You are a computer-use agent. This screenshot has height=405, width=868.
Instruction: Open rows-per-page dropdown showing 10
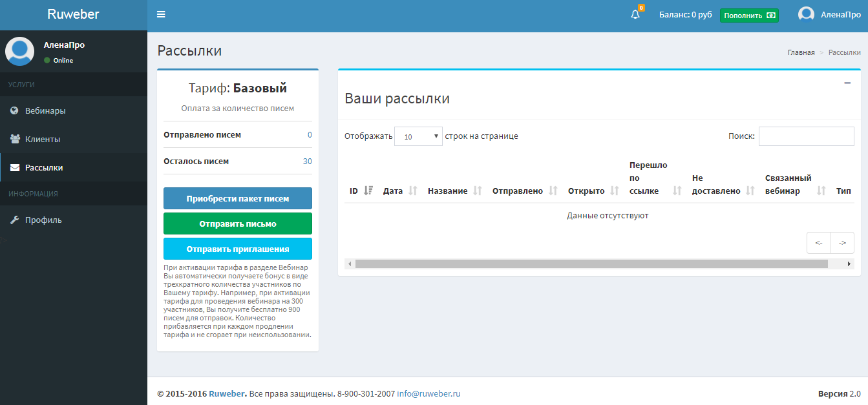point(418,136)
